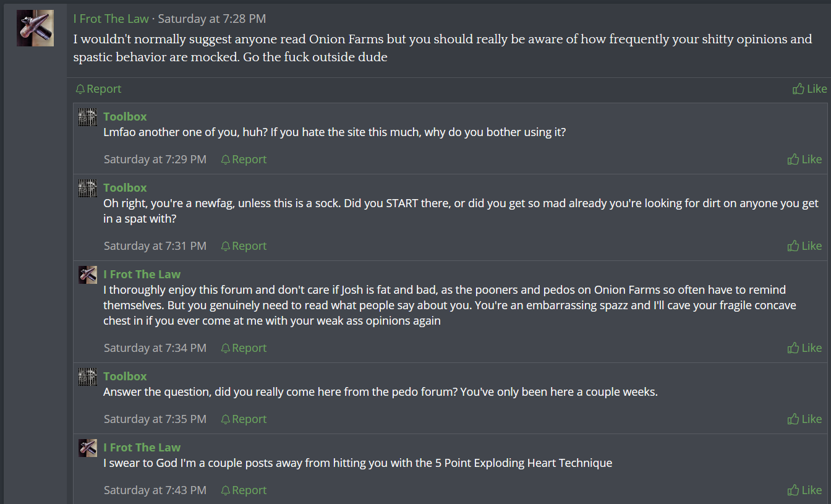
Task: Open I Frot The Law username on 7:43 PM comment
Action: 142,447
